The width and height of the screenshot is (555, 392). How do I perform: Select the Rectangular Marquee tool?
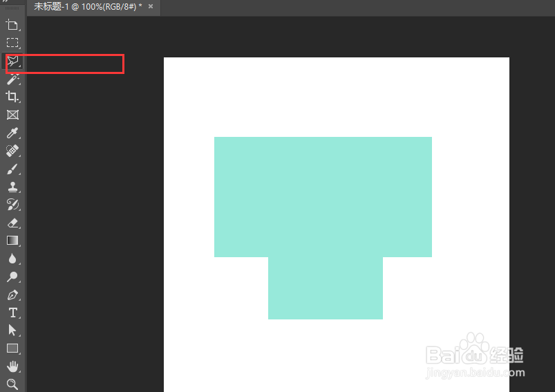click(12, 43)
